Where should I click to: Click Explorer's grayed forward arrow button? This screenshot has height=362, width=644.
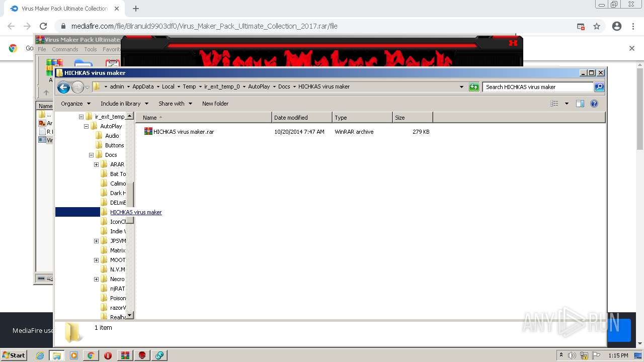[x=77, y=87]
